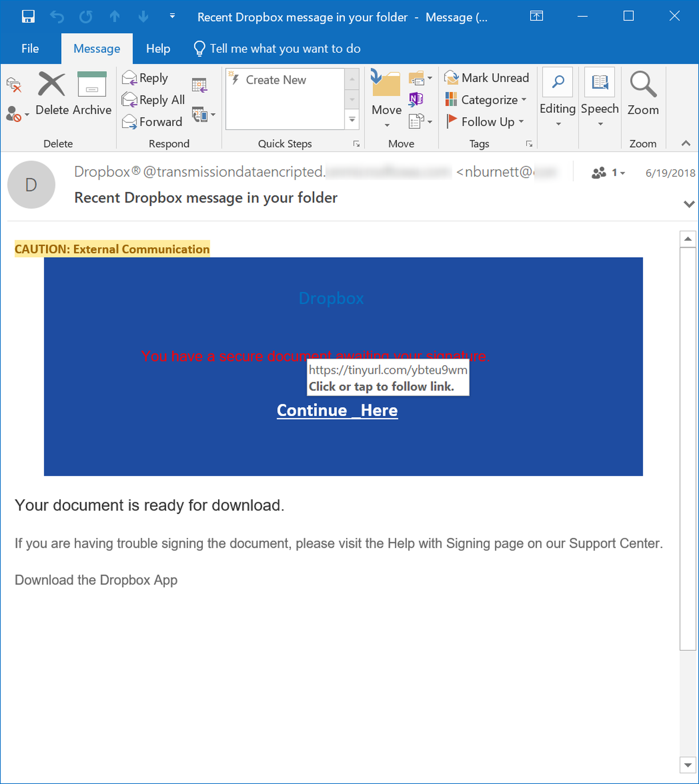The width and height of the screenshot is (699, 784).
Task: Click Tell me what you want to do
Action: pos(277,49)
